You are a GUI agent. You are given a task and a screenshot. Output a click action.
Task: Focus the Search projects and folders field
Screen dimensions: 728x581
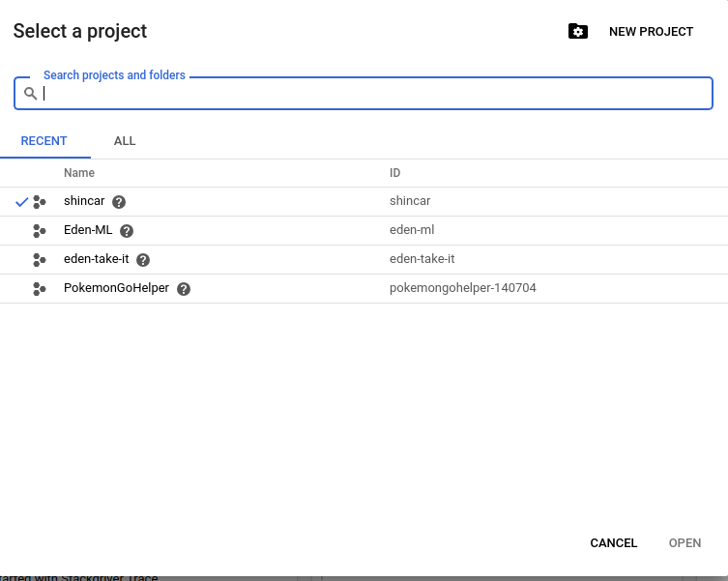point(372,94)
